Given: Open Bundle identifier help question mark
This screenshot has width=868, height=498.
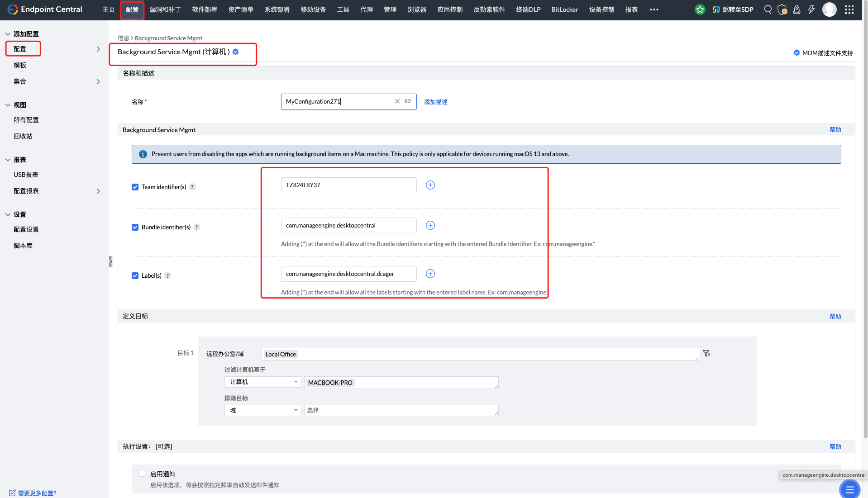Looking at the screenshot, I should click(x=197, y=227).
